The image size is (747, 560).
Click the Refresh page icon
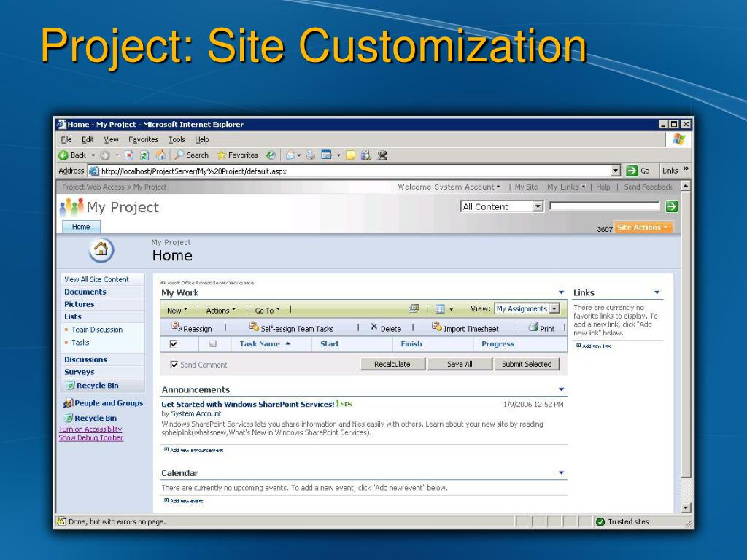(144, 155)
